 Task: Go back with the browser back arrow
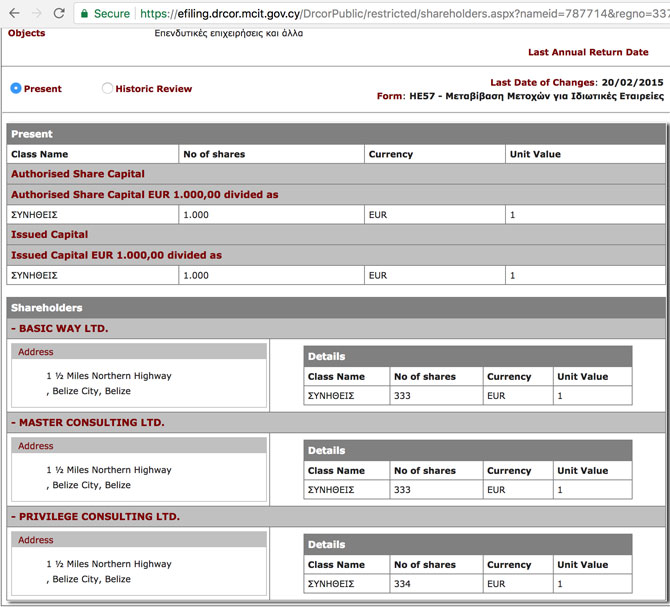[14, 13]
